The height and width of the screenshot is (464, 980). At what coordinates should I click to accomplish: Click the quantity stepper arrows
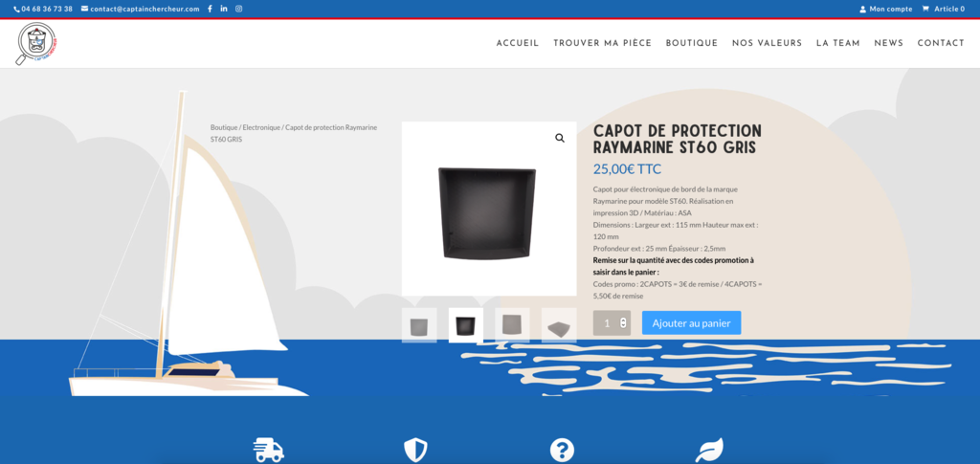[623, 322]
